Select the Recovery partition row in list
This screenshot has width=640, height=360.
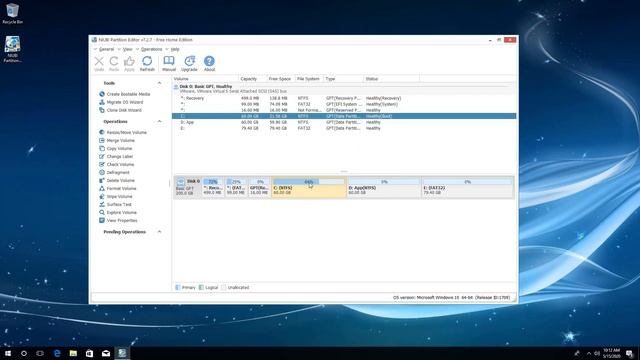point(344,98)
